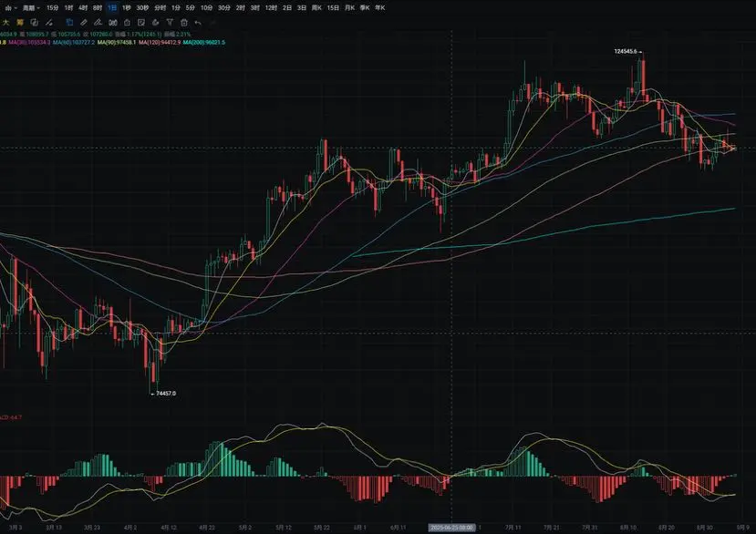Select the 1秒 timeframe
Screen dimensions: 756x534
[127, 7]
